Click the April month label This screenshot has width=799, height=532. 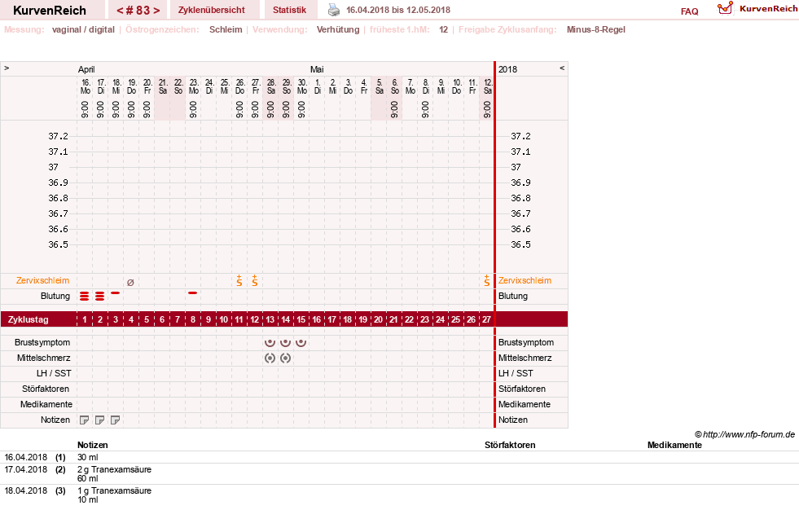click(x=86, y=69)
